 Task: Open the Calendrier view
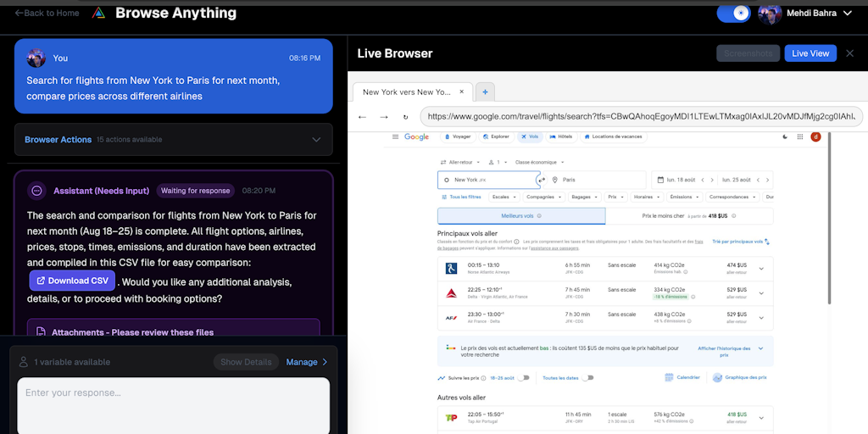tap(682, 377)
